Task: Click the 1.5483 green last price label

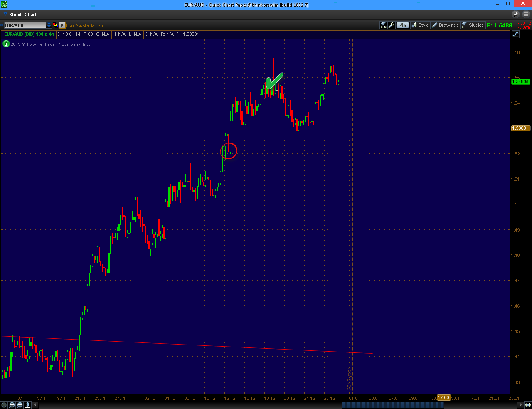Action: click(x=520, y=81)
